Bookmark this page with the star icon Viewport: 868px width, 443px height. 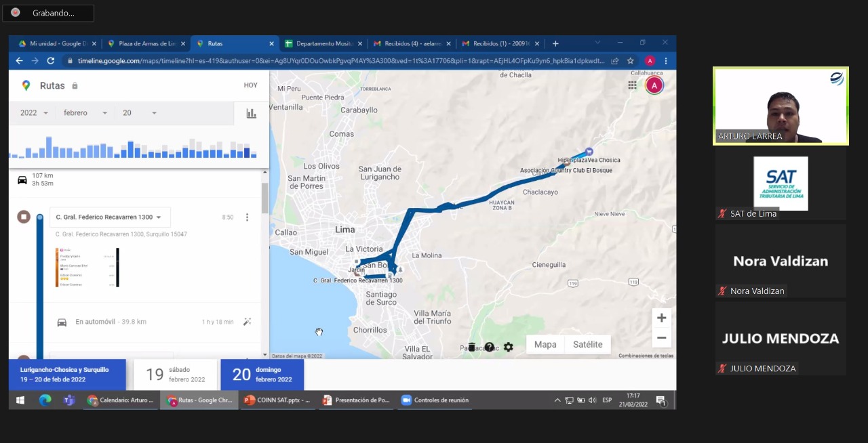click(630, 61)
